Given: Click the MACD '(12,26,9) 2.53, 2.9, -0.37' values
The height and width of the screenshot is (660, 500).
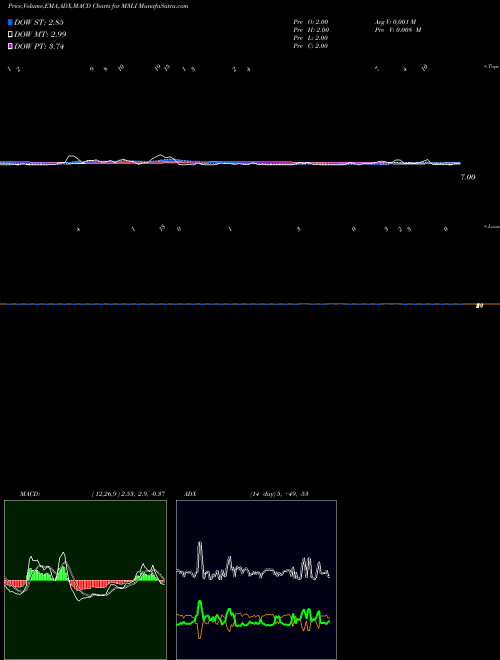Looking at the screenshot, I should (128, 494).
